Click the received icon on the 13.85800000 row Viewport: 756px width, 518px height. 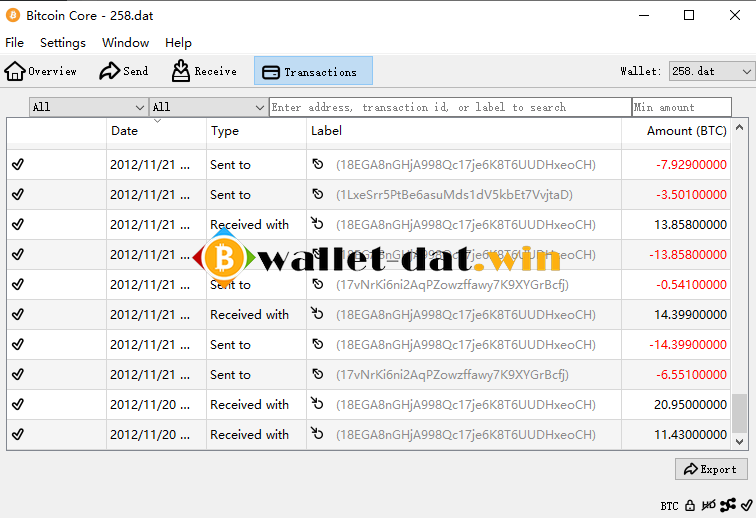click(x=317, y=223)
